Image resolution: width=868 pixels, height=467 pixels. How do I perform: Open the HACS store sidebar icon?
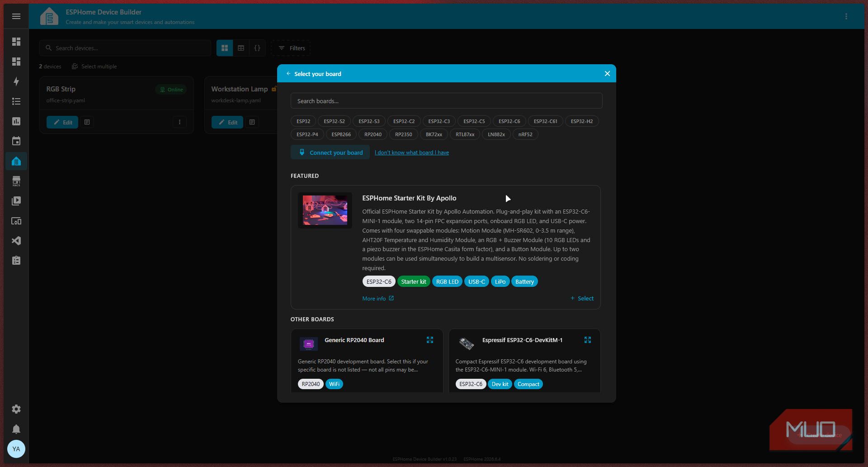16,181
